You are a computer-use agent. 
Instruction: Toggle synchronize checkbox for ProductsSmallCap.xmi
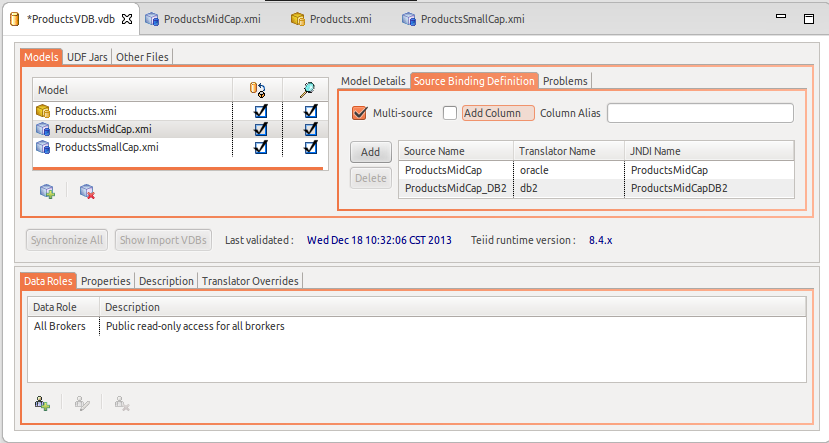point(261,147)
